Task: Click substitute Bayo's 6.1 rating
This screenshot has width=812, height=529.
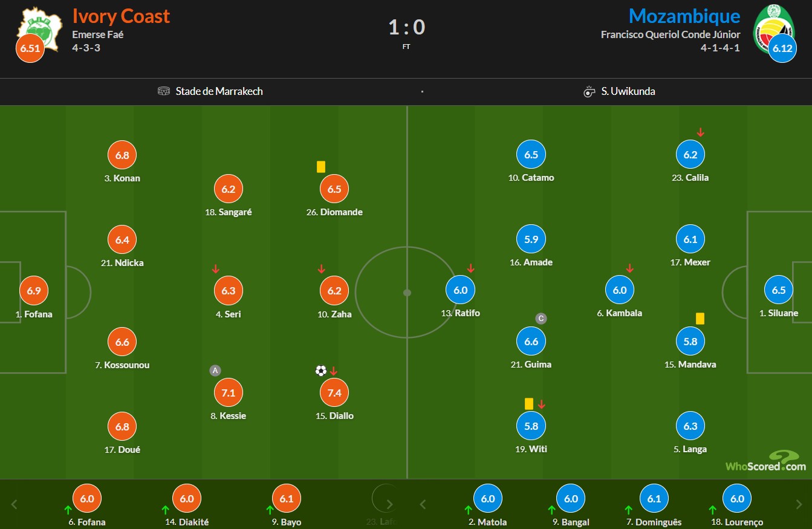Action: click(287, 499)
